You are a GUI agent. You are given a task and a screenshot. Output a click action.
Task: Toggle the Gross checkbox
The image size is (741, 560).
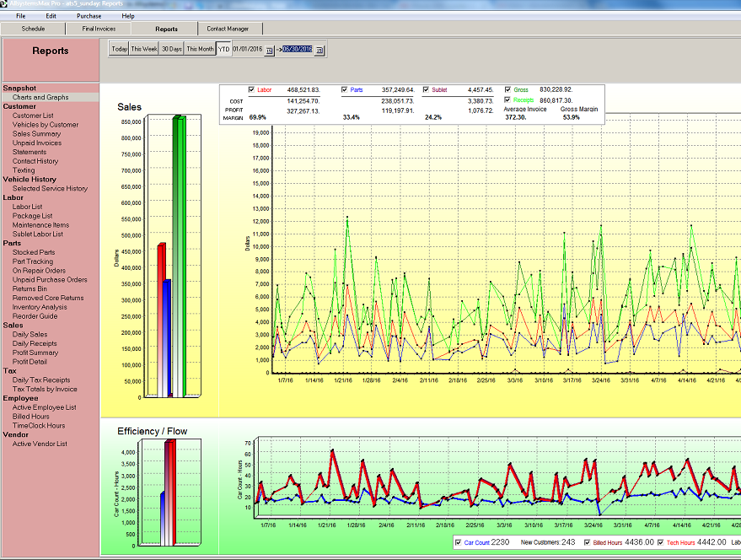click(x=507, y=89)
